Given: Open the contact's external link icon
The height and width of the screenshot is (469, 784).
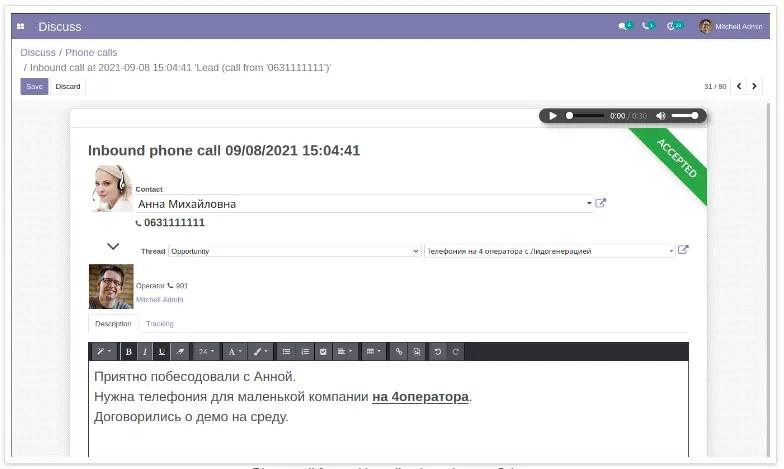Looking at the screenshot, I should click(601, 203).
